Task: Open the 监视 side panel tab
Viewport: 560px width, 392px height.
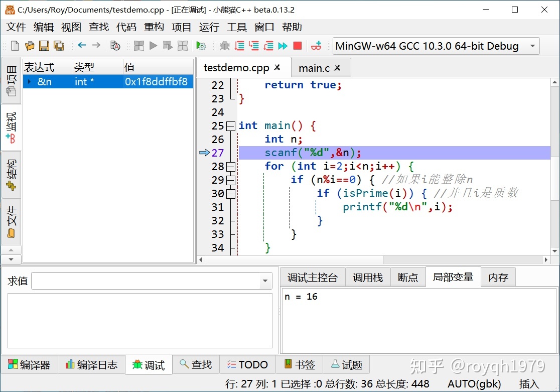Action: (x=11, y=127)
